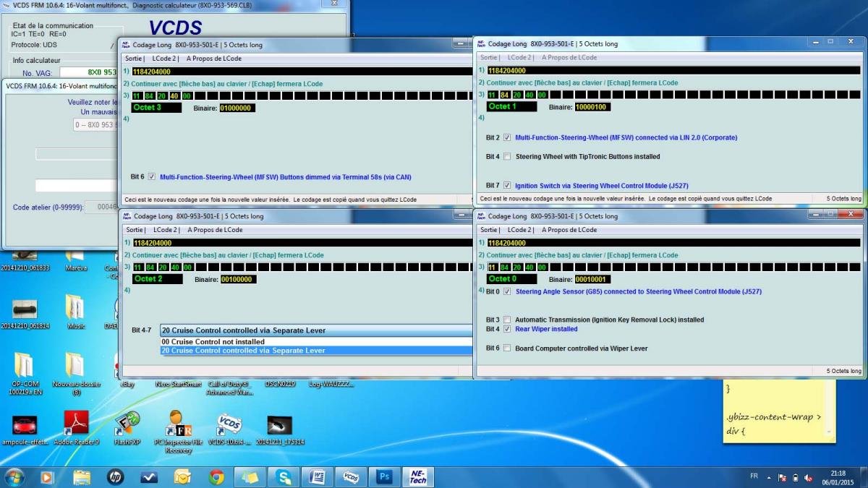The width and height of the screenshot is (868, 488).
Task: Open the FR language selector in taskbar
Action: [x=754, y=477]
